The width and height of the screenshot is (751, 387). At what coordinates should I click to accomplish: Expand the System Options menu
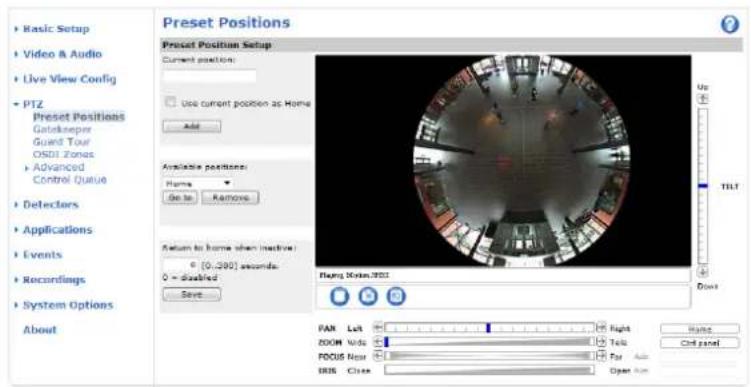68,305
